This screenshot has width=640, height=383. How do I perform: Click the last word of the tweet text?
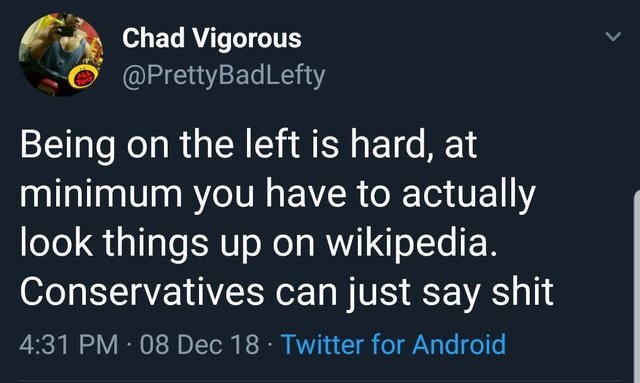coord(522,292)
